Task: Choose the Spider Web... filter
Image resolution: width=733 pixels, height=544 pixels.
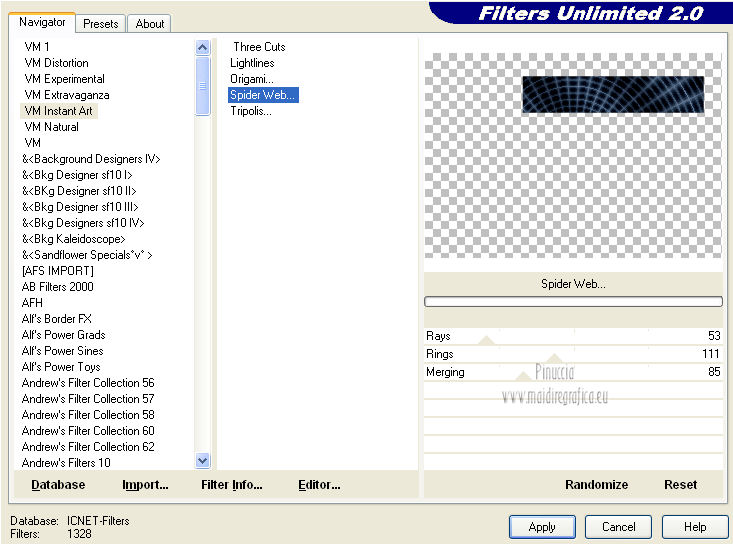Action: pyautogui.click(x=263, y=95)
